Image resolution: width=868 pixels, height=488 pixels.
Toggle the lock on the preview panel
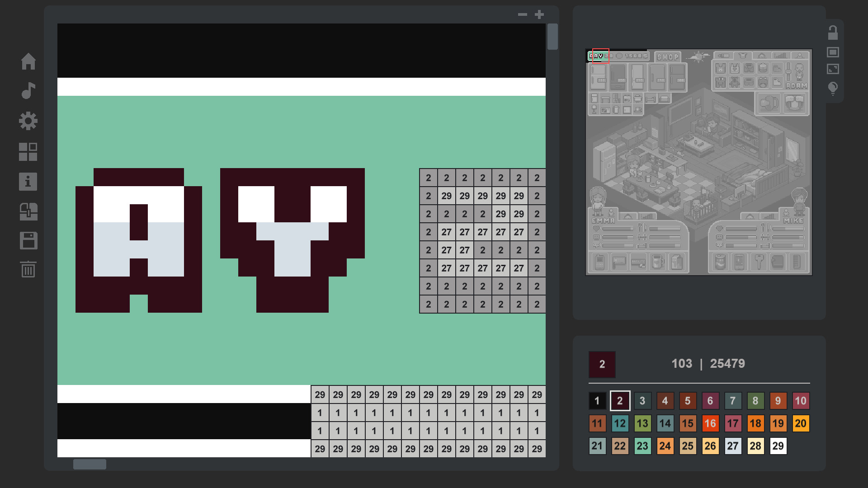(833, 33)
